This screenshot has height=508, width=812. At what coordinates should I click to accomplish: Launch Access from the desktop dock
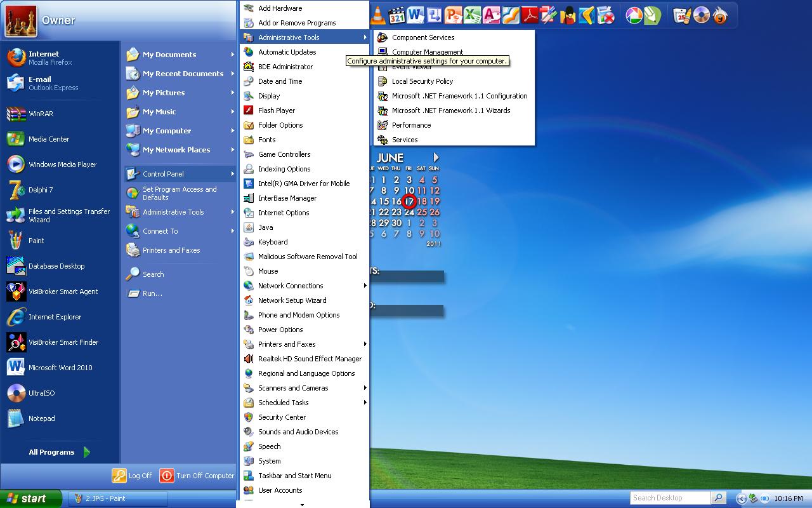[x=491, y=15]
